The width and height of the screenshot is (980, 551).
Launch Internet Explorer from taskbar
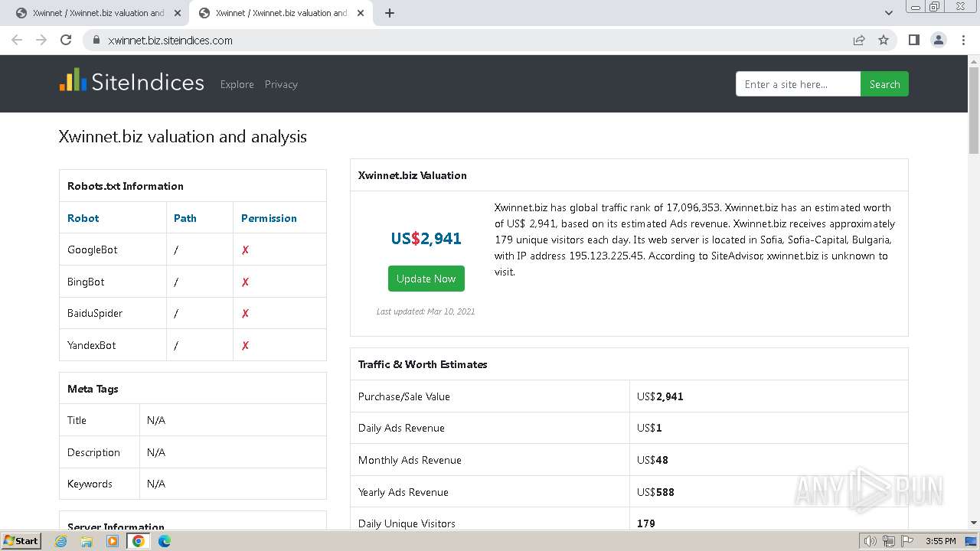click(x=61, y=541)
